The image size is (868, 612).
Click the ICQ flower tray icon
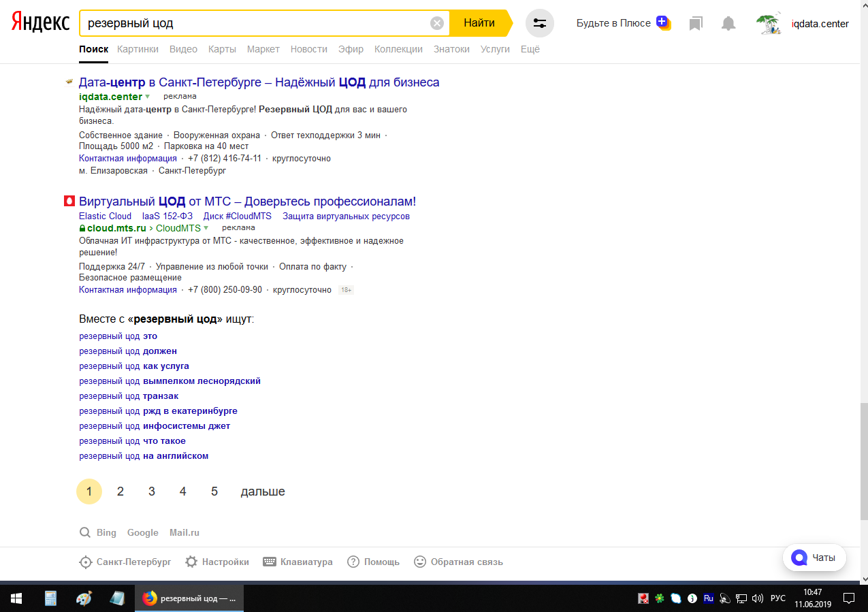659,598
